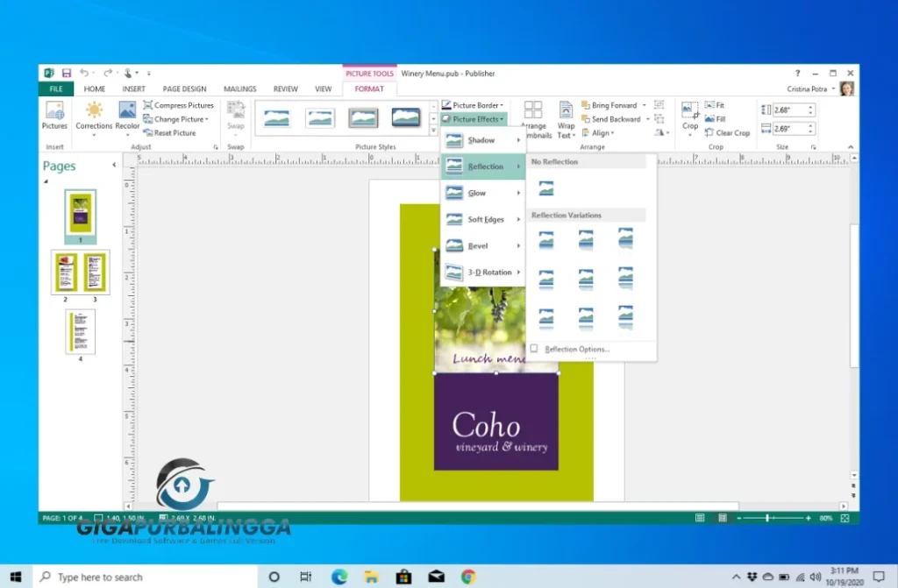Open the MAILINGS tab
Viewport: 898px width, 588px height.
click(239, 89)
